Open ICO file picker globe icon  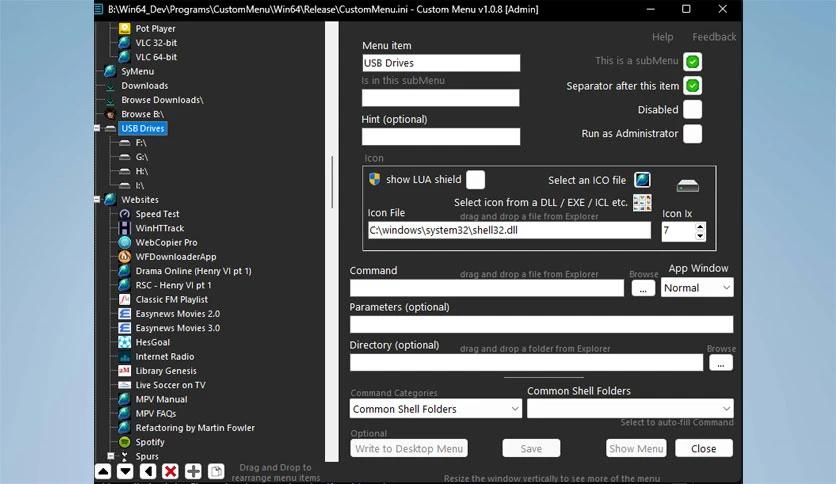pyautogui.click(x=642, y=180)
